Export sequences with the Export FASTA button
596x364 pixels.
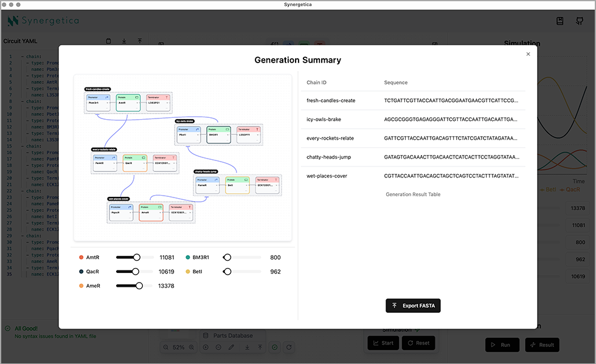[x=413, y=306]
